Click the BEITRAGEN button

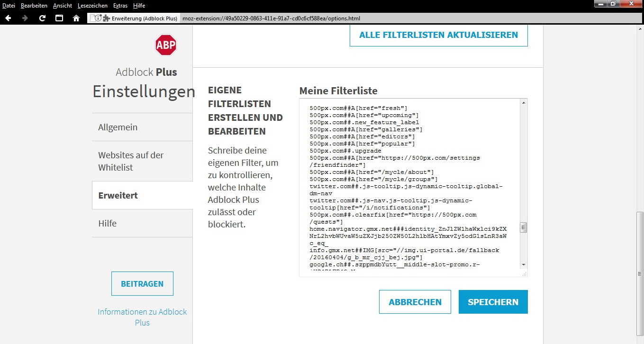142,284
